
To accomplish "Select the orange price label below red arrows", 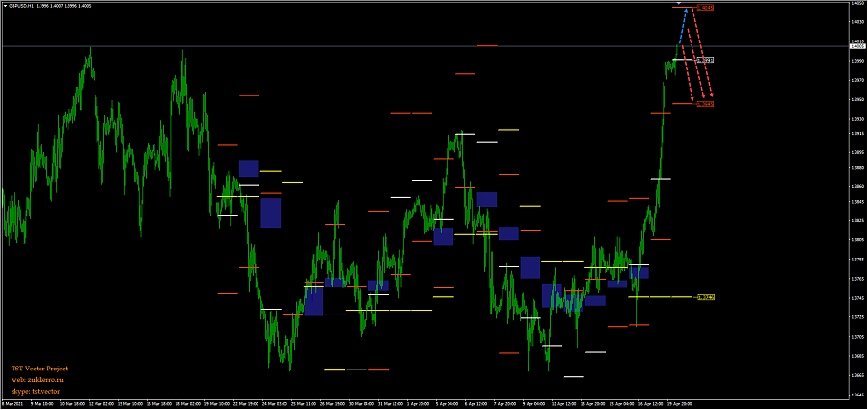I will tap(705, 104).
